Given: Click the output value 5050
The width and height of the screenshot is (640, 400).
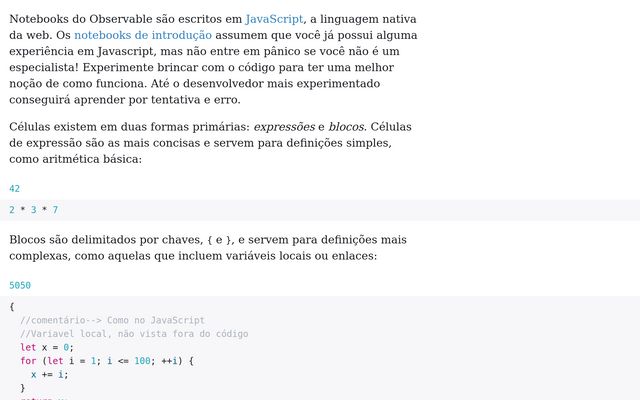Looking at the screenshot, I should (20, 285).
